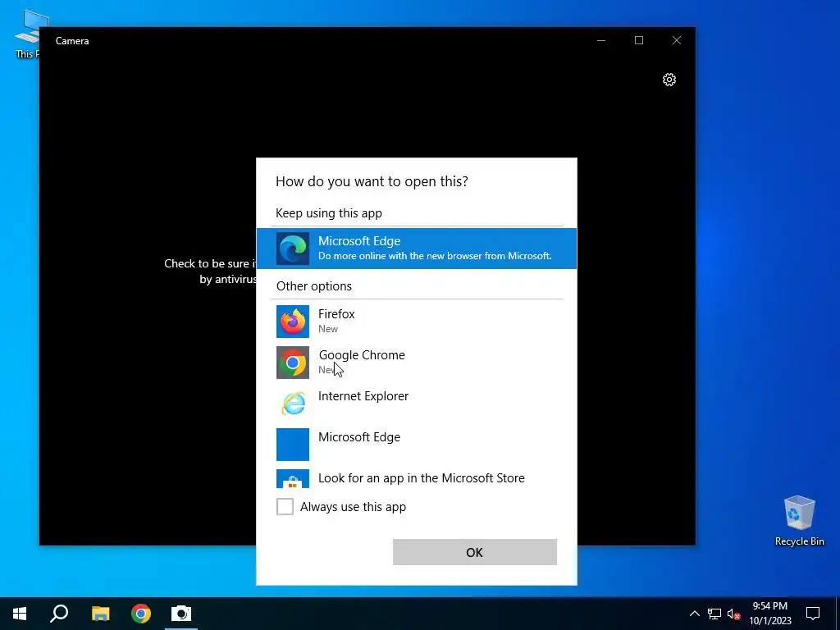Open the Windows Start menu
840x630 pixels.
coord(20,614)
